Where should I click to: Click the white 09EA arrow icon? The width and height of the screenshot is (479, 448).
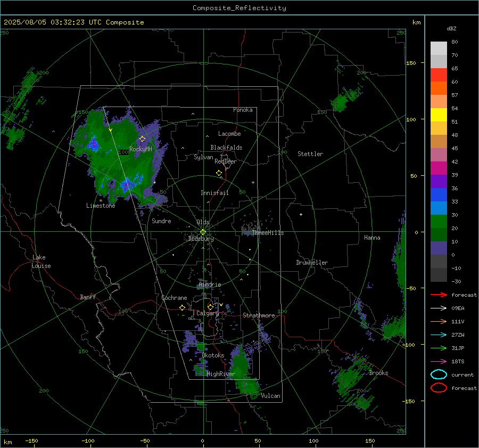coord(439,308)
